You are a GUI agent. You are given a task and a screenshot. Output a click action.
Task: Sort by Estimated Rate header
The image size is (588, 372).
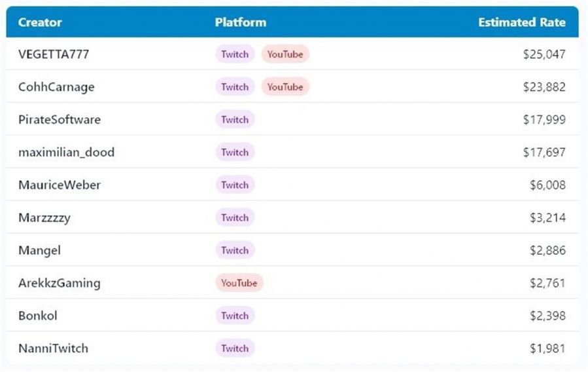521,22
